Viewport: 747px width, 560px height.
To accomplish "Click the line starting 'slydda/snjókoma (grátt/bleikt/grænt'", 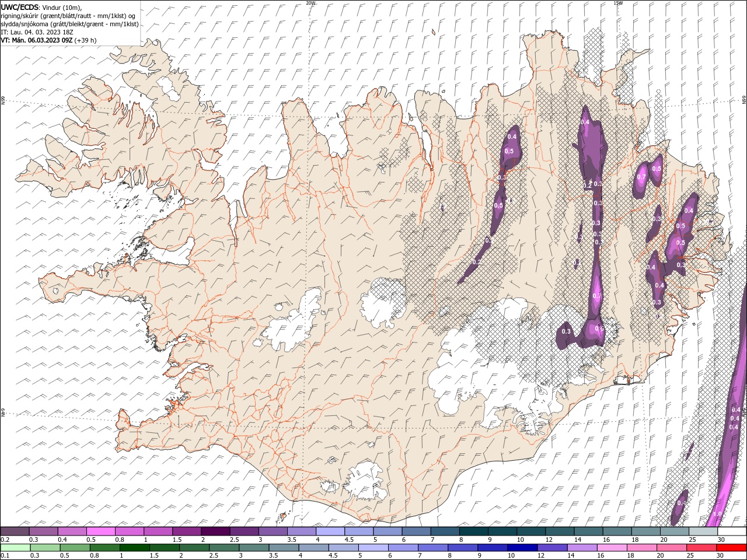I will (x=69, y=24).
